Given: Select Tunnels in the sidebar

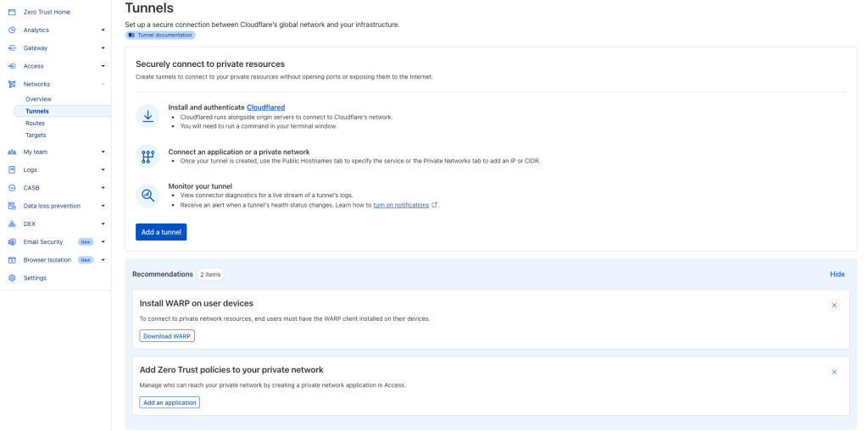Looking at the screenshot, I should [x=61, y=111].
